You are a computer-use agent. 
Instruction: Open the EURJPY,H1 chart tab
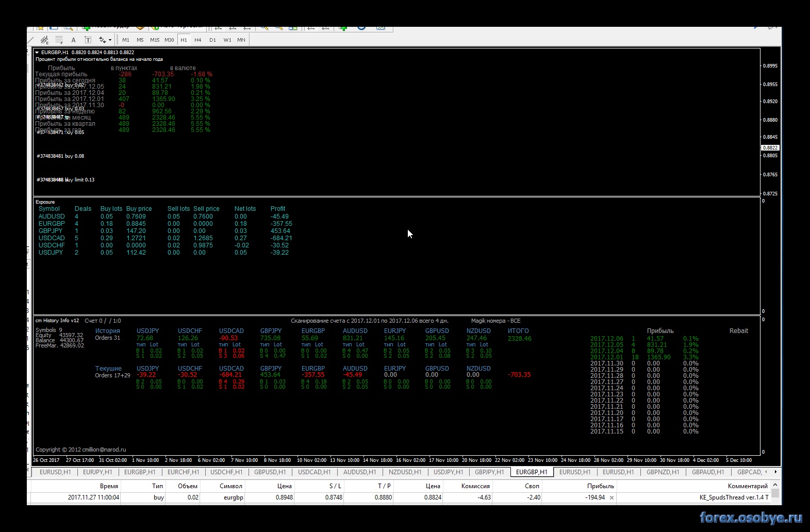click(x=97, y=472)
